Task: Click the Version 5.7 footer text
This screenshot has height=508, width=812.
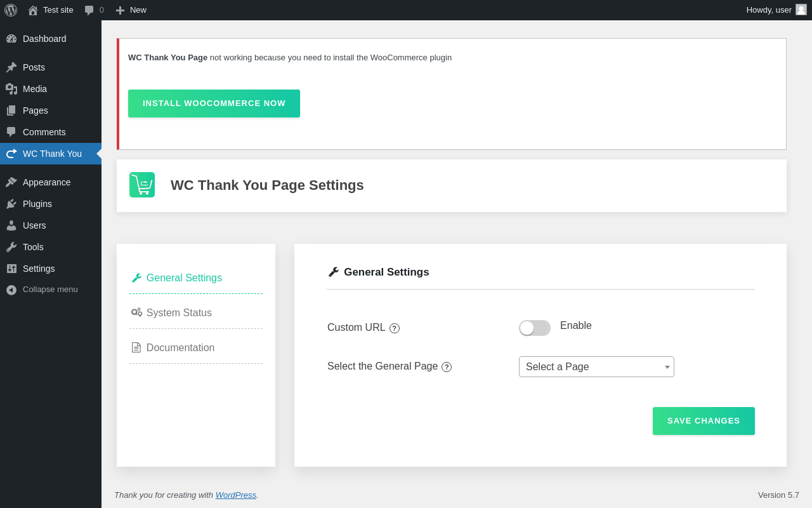Action: tap(778, 495)
